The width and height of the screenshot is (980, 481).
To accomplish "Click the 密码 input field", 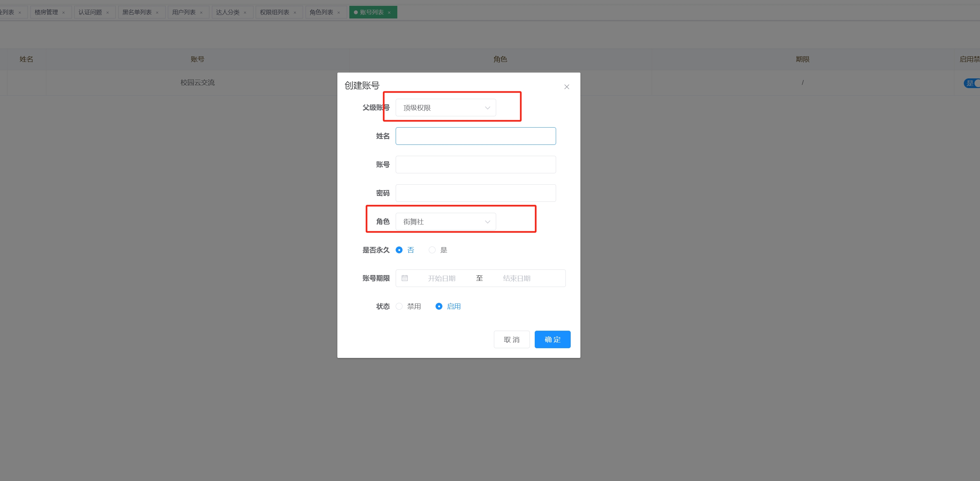I will [x=475, y=193].
